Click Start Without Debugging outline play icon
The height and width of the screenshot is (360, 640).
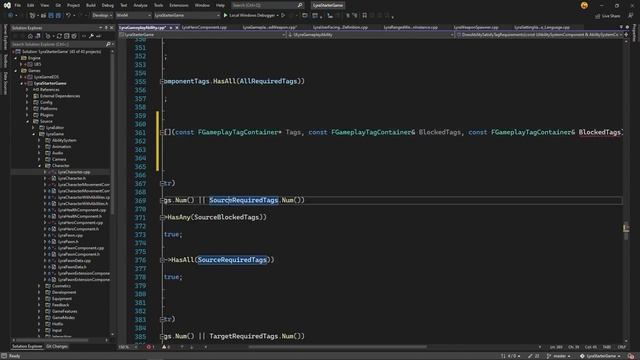[x=283, y=16]
